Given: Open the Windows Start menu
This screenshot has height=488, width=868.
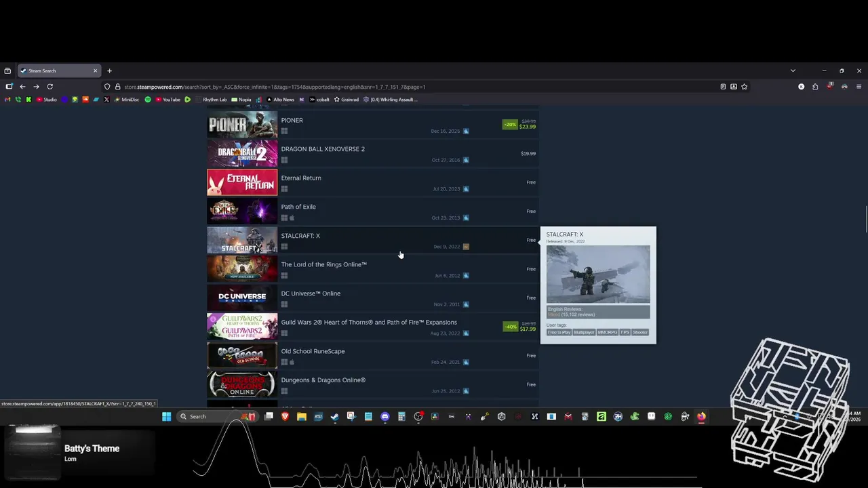Looking at the screenshot, I should click(x=166, y=416).
